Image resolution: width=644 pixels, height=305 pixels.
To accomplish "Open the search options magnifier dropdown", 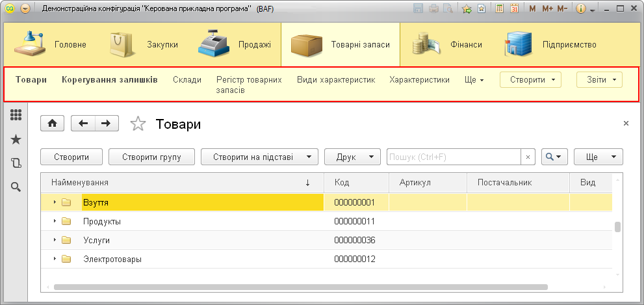I will click(554, 157).
